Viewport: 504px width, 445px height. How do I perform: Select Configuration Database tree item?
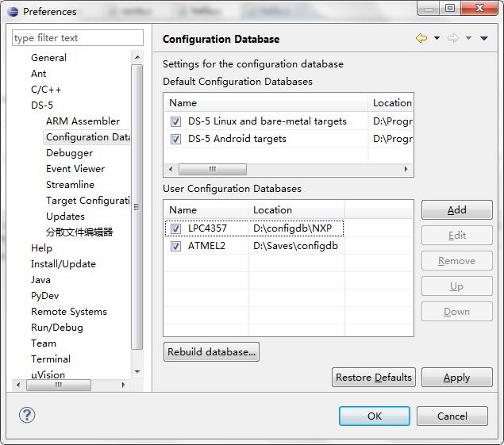(87, 137)
